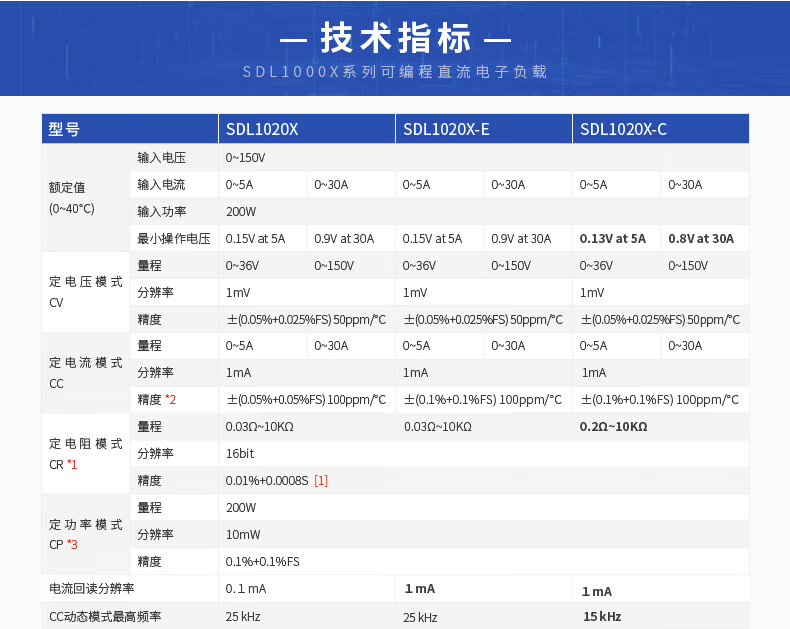Click the 电流回读分辨率 row label
790x629 pixels.
click(x=91, y=589)
